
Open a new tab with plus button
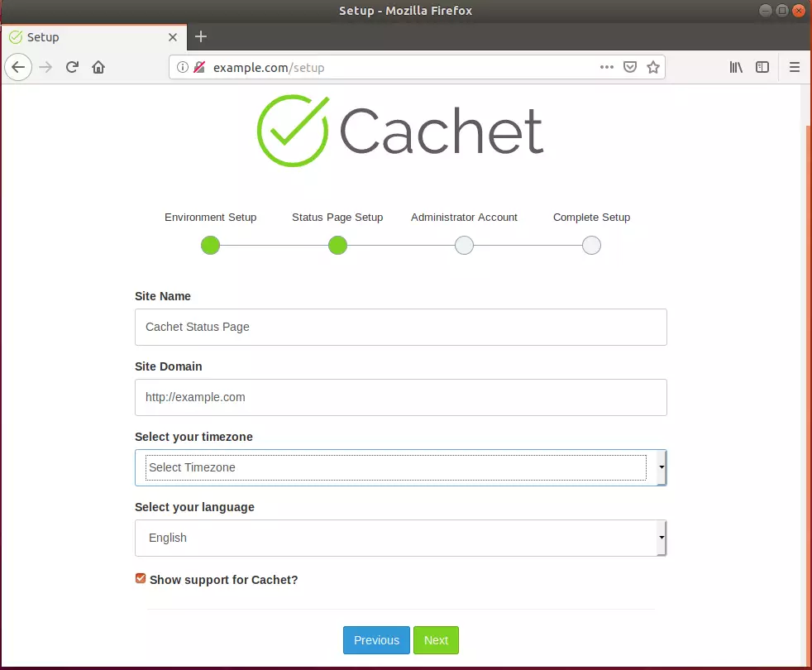click(201, 36)
